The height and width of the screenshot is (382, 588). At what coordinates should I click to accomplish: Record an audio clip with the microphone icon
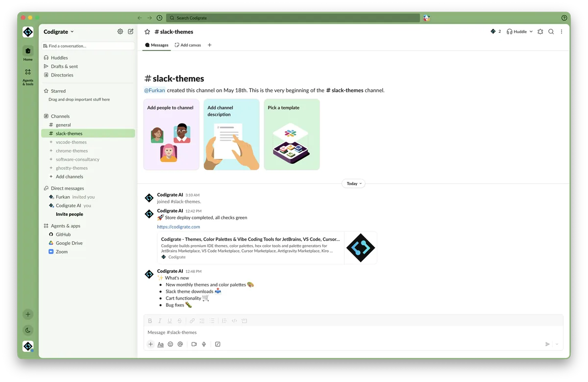[204, 344]
